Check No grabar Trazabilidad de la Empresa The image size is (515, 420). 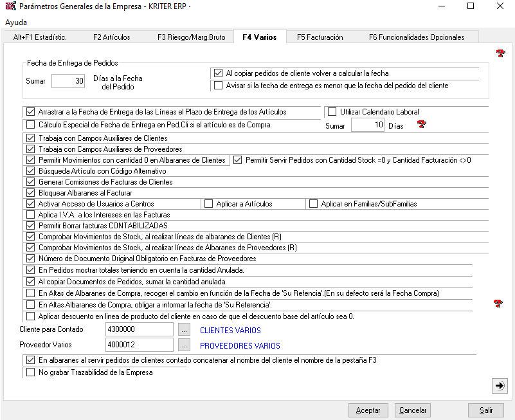(x=30, y=372)
